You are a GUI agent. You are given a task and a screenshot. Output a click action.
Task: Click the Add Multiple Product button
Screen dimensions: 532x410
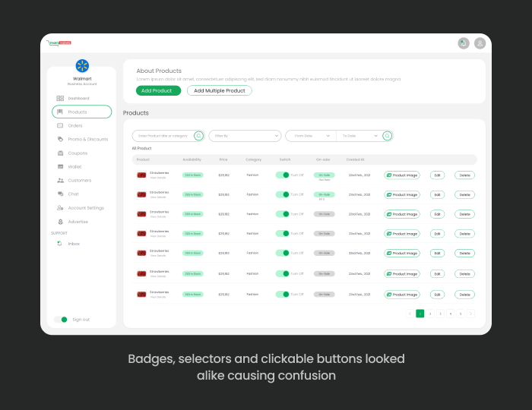[x=220, y=90]
